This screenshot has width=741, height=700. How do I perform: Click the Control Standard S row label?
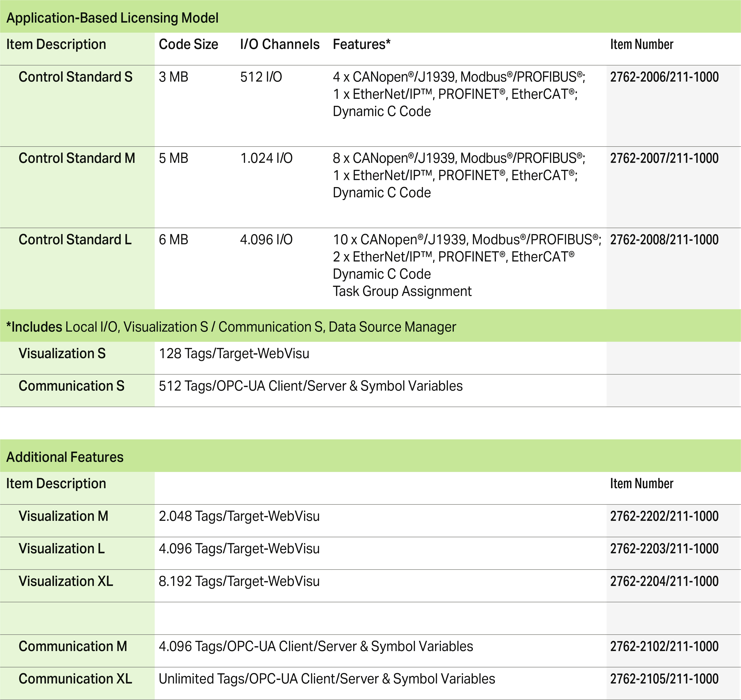point(75,77)
